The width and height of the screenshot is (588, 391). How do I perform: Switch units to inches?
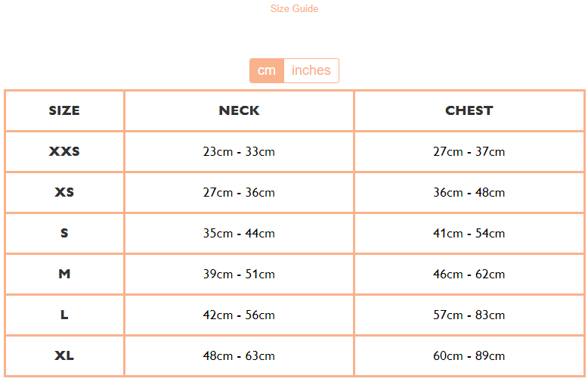[311, 70]
